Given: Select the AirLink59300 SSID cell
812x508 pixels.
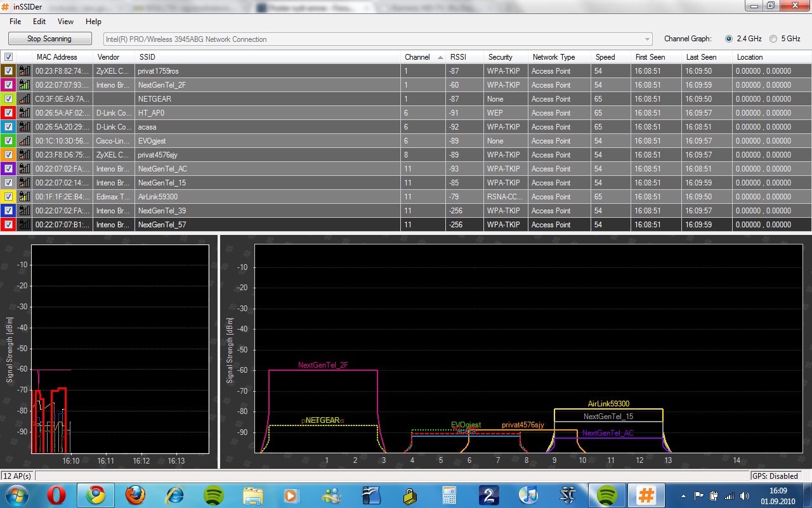Looking at the screenshot, I should pyautogui.click(x=267, y=197).
